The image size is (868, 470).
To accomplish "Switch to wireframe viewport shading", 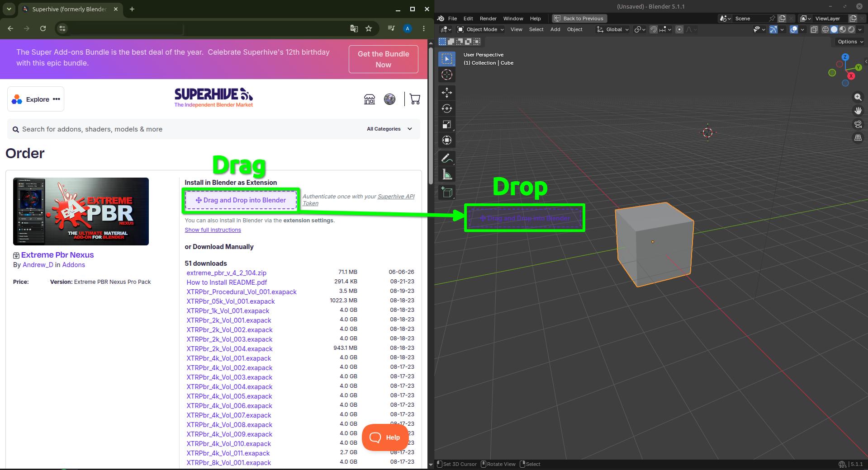I will point(825,29).
